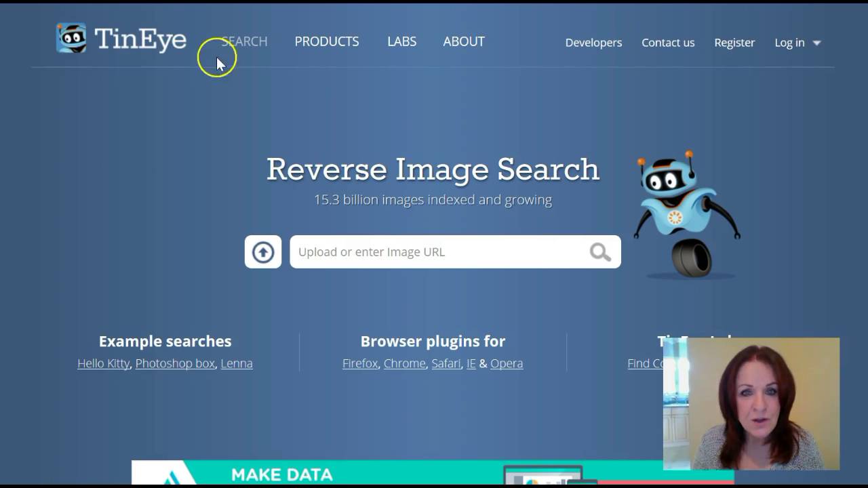Viewport: 868px width, 488px height.
Task: Open the Register link
Action: click(734, 43)
